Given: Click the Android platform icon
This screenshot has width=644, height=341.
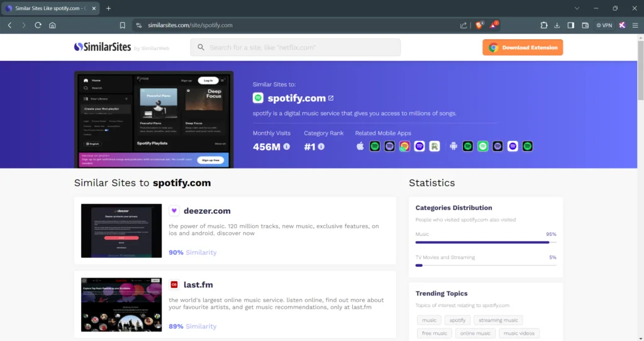Looking at the screenshot, I should (x=453, y=146).
